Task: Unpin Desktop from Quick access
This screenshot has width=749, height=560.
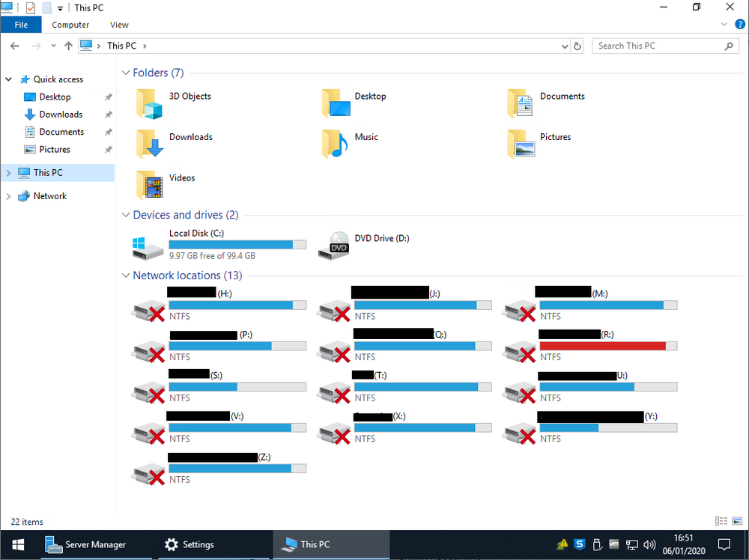Action: 108,96
